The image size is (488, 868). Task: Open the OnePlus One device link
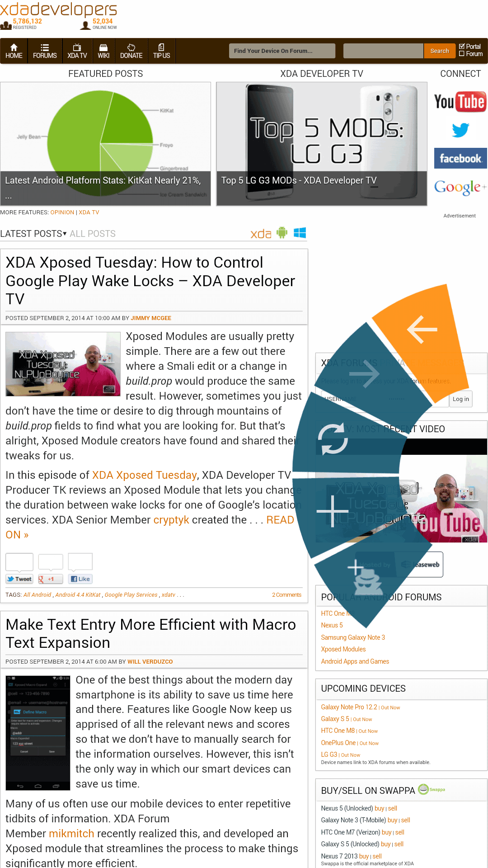click(338, 743)
